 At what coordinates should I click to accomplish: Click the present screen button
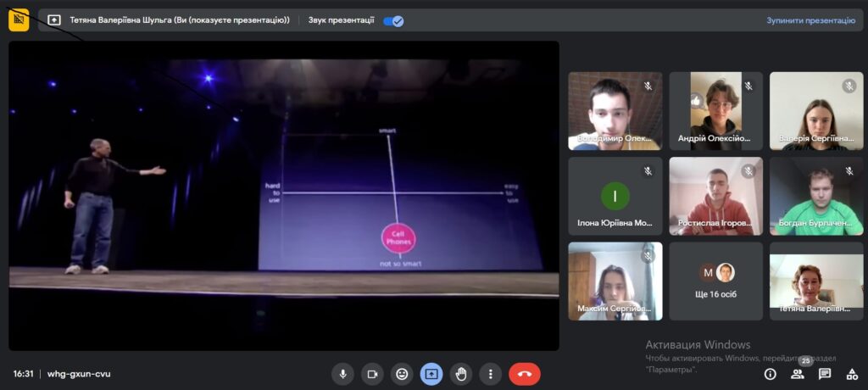[x=431, y=375]
